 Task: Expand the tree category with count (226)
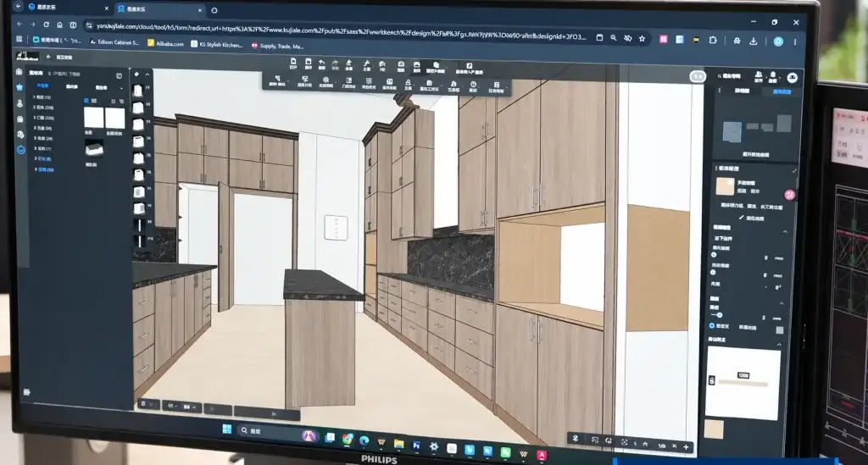point(43,108)
